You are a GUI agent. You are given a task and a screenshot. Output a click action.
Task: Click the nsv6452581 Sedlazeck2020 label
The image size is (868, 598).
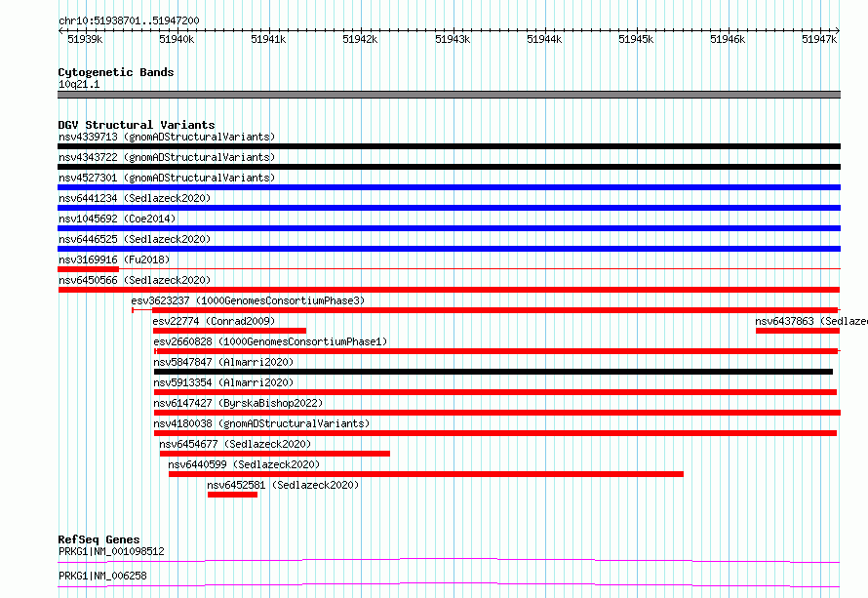283,485
